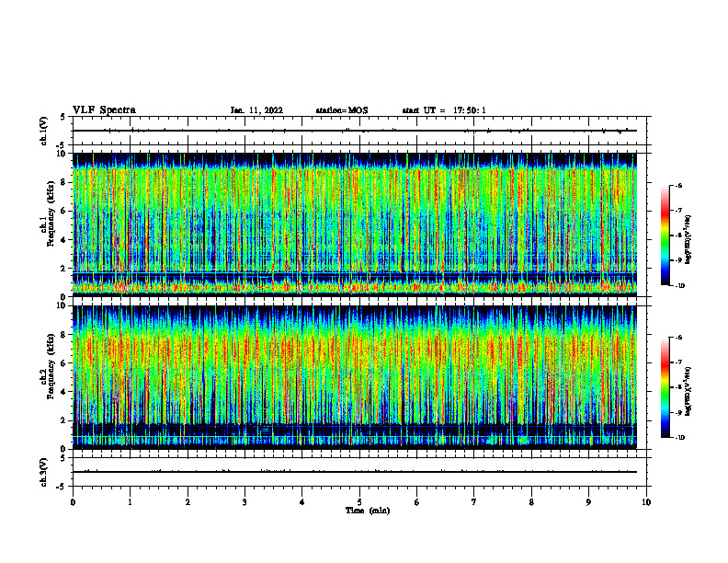The width and height of the screenshot is (728, 563).
Task: Click the ch.1 spectrogram plot area
Action: tap(355, 224)
